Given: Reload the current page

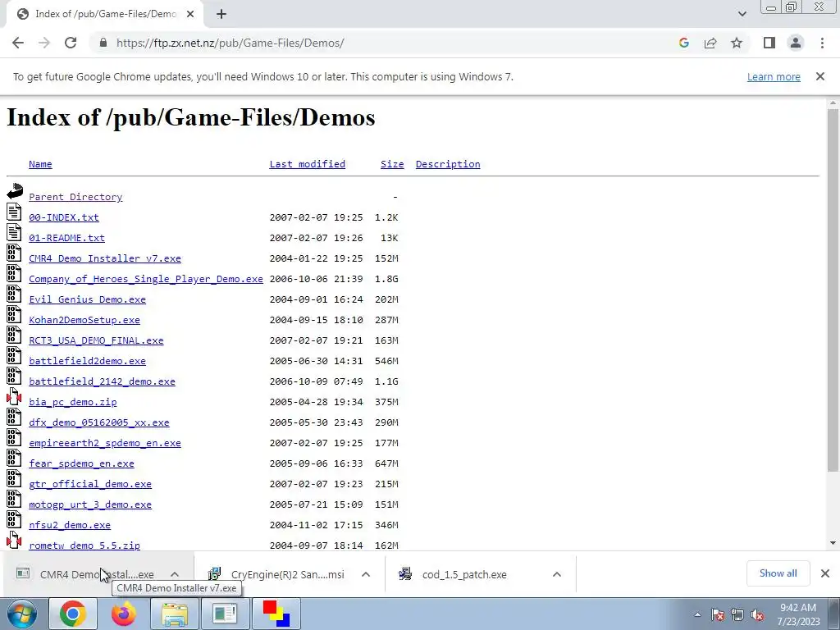Looking at the screenshot, I should tap(71, 43).
